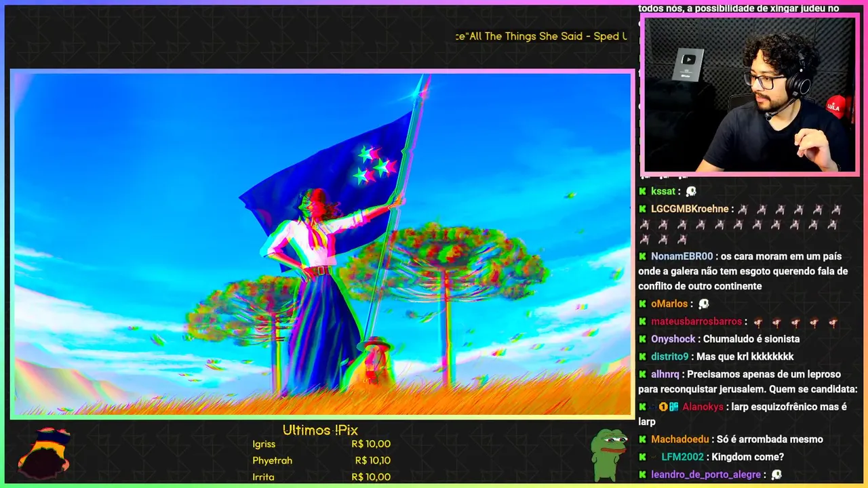868x488 pixels.
Task: Select the oMarlos username
Action: [x=669, y=304]
